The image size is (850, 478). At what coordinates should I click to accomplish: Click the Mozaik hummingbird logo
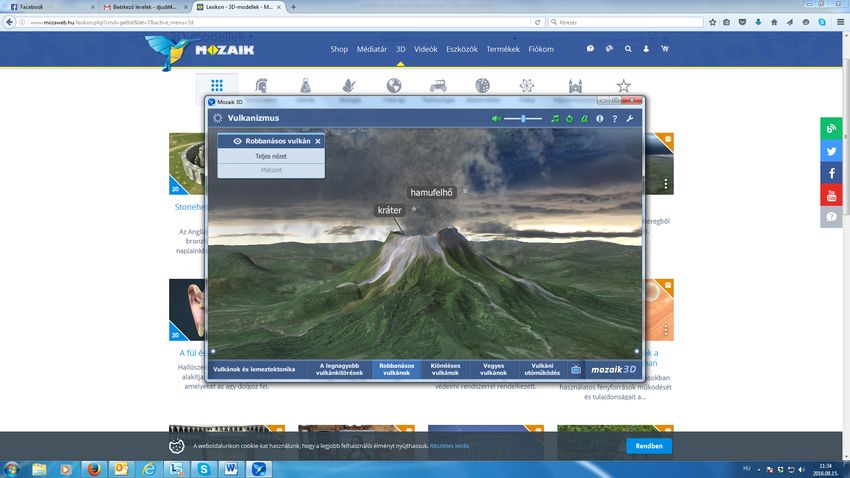pyautogui.click(x=200, y=51)
